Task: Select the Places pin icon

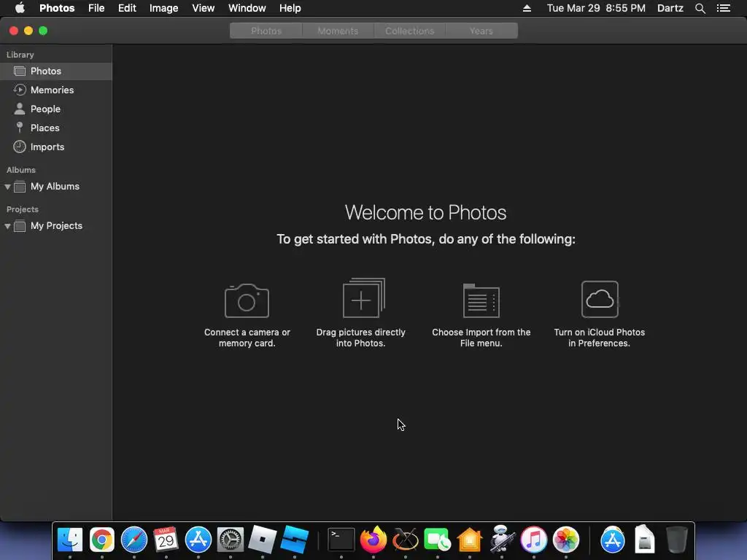Action: (x=20, y=127)
